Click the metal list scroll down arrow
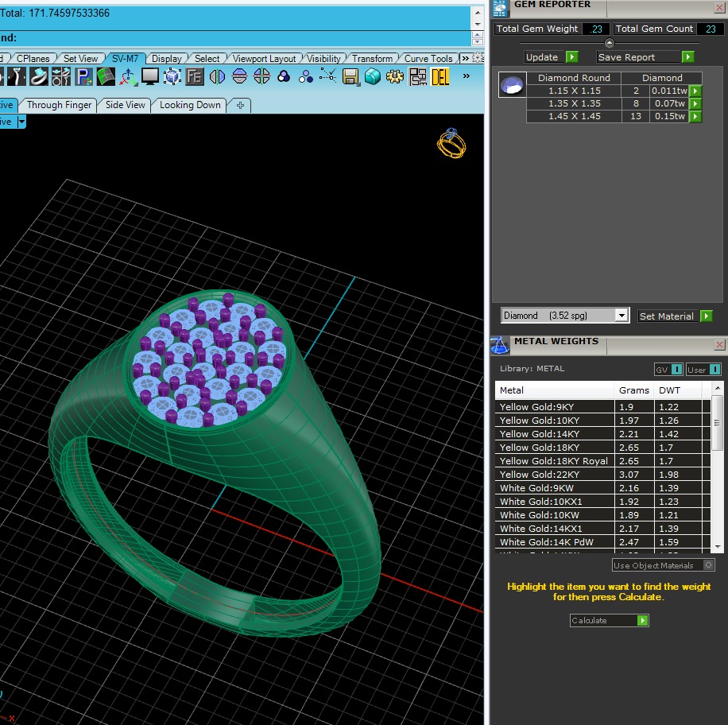Viewport: 728px width, 725px height. coord(718,547)
